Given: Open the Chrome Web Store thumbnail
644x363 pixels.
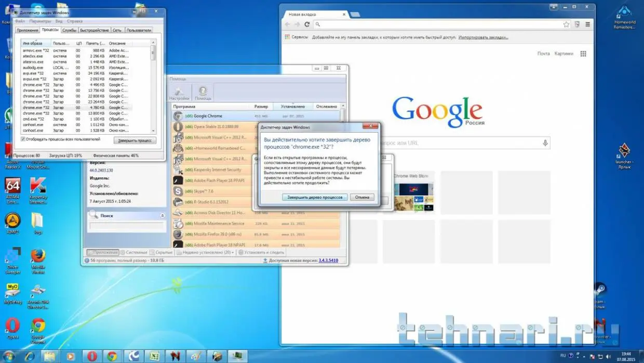Looking at the screenshot, I should [413, 192].
